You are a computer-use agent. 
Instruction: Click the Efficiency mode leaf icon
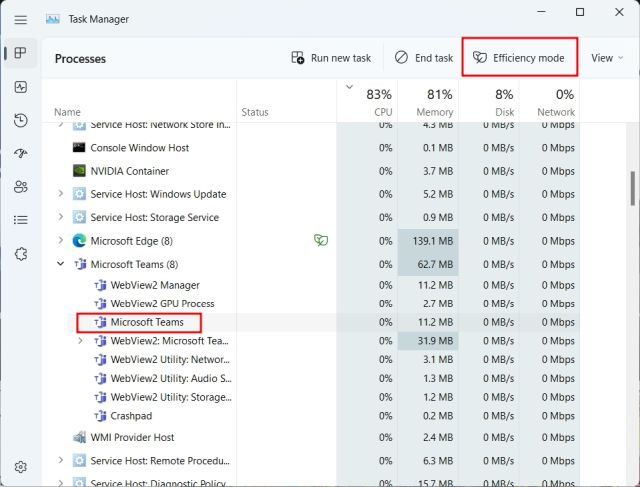click(480, 58)
